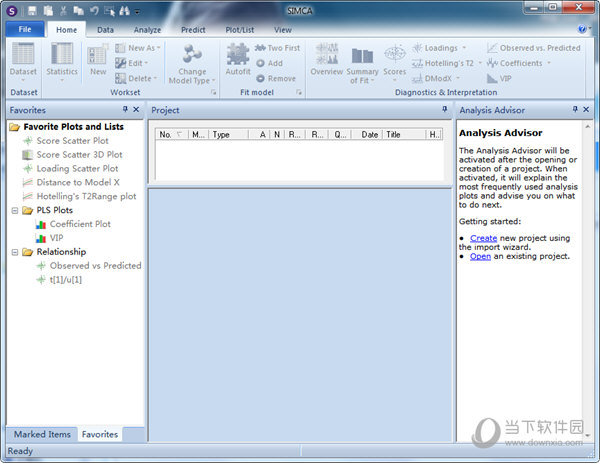Click the Create new project link

483,238
